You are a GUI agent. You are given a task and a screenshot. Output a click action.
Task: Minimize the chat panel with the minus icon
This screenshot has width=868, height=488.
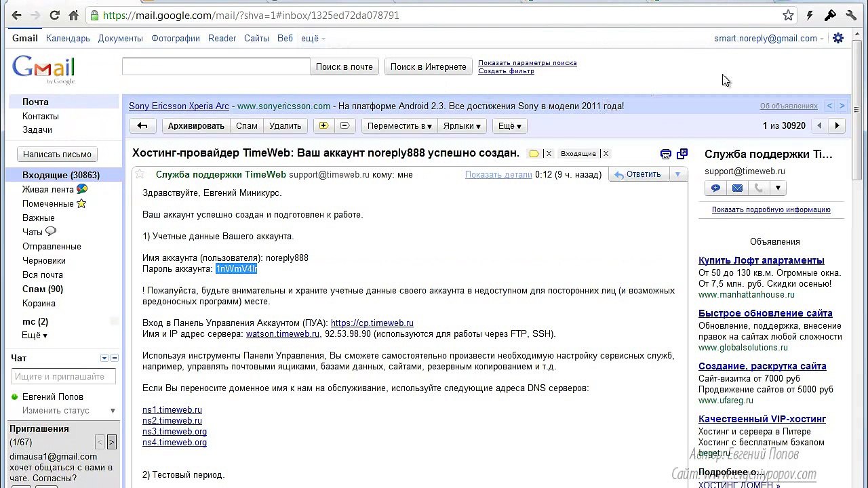coord(115,358)
